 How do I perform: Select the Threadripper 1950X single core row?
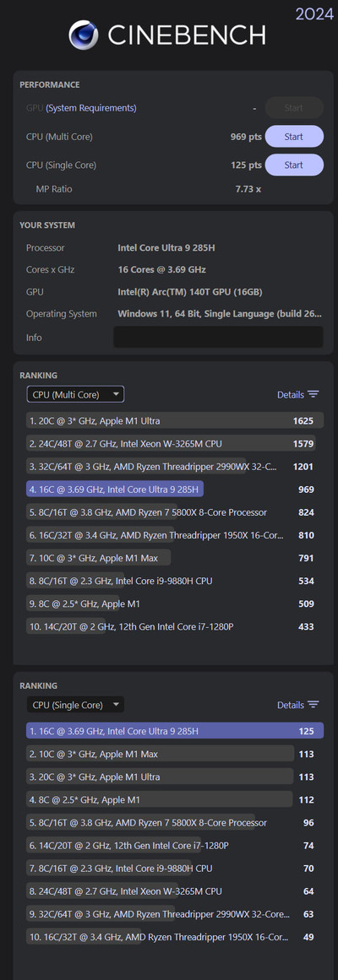[175, 936]
